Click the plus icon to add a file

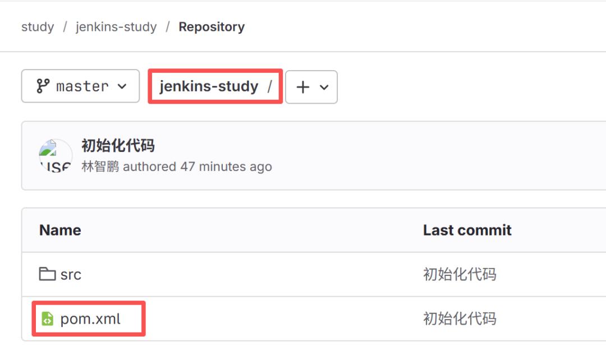point(302,86)
